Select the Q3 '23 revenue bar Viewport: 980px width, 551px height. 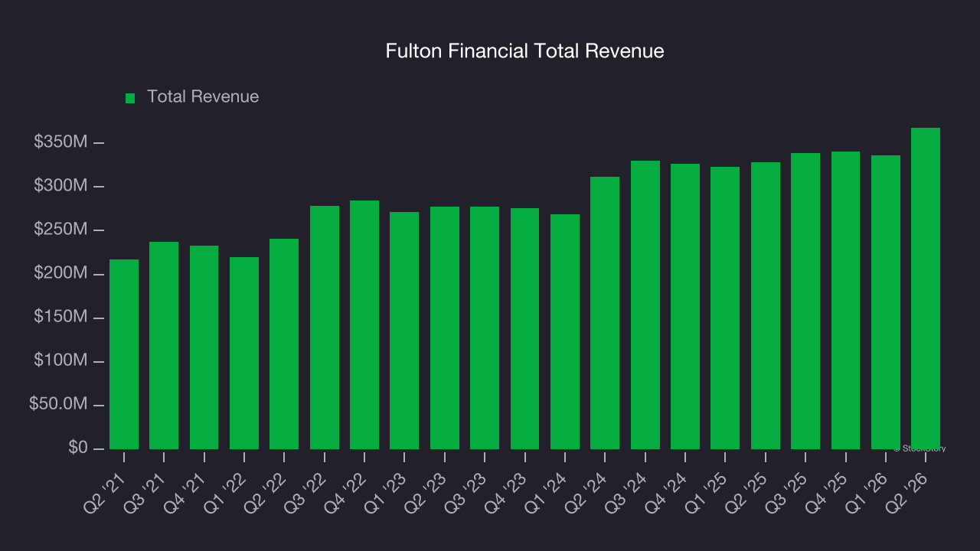pyautogui.click(x=485, y=328)
